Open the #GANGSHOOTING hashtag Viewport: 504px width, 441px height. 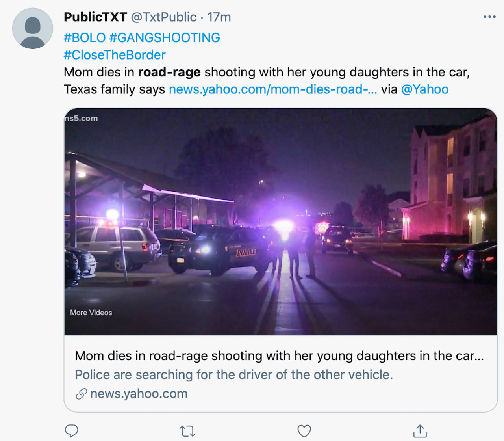pos(165,38)
